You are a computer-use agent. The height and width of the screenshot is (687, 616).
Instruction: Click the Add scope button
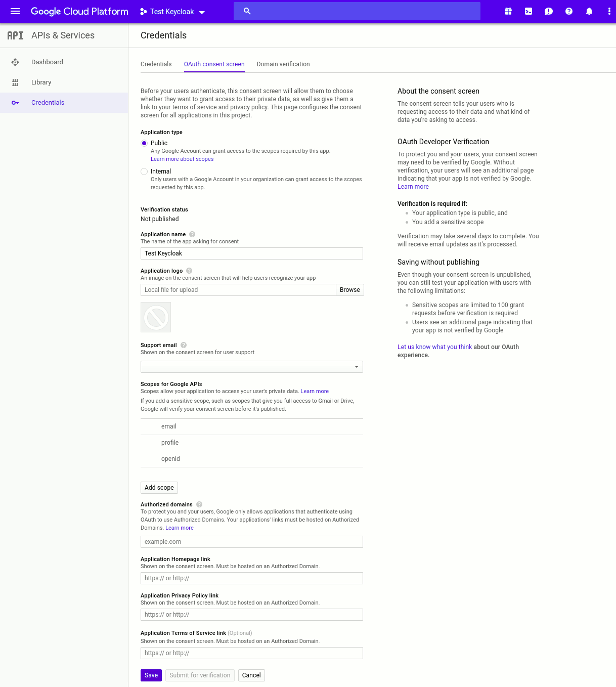tap(159, 488)
